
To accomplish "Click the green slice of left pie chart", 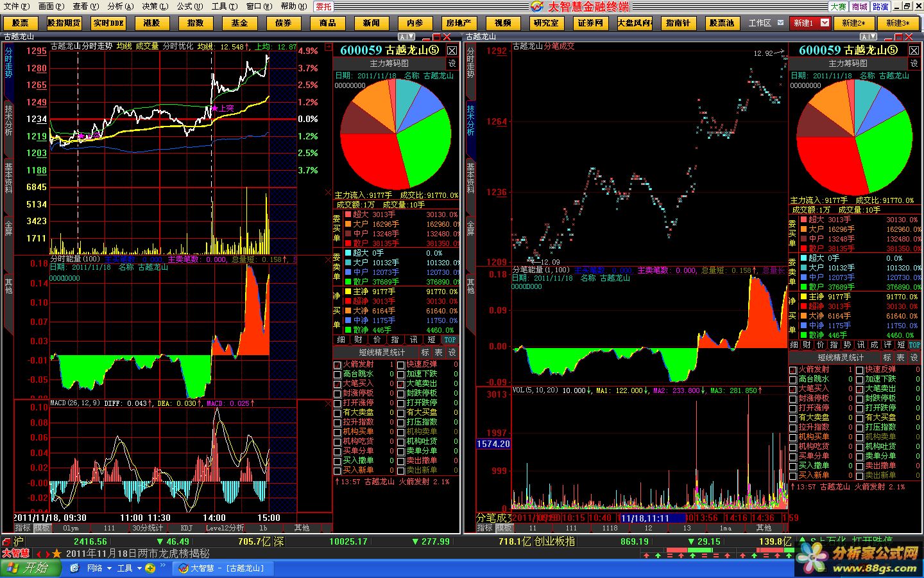I will (x=424, y=146).
